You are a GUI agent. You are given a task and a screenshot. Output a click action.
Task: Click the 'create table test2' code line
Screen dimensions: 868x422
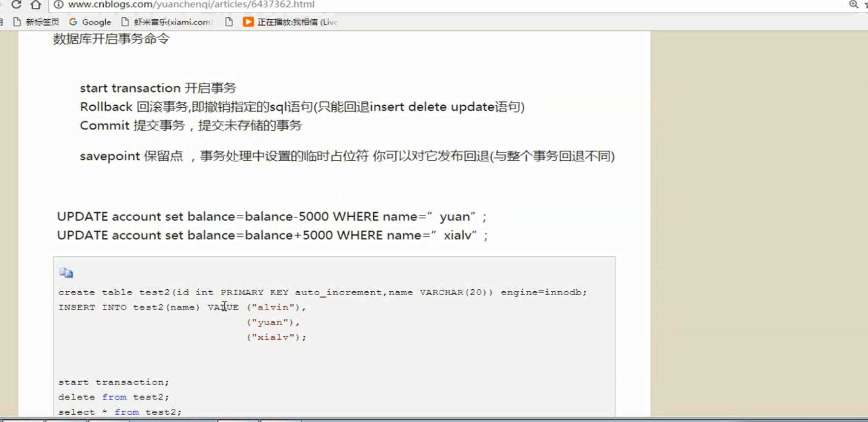(x=323, y=292)
